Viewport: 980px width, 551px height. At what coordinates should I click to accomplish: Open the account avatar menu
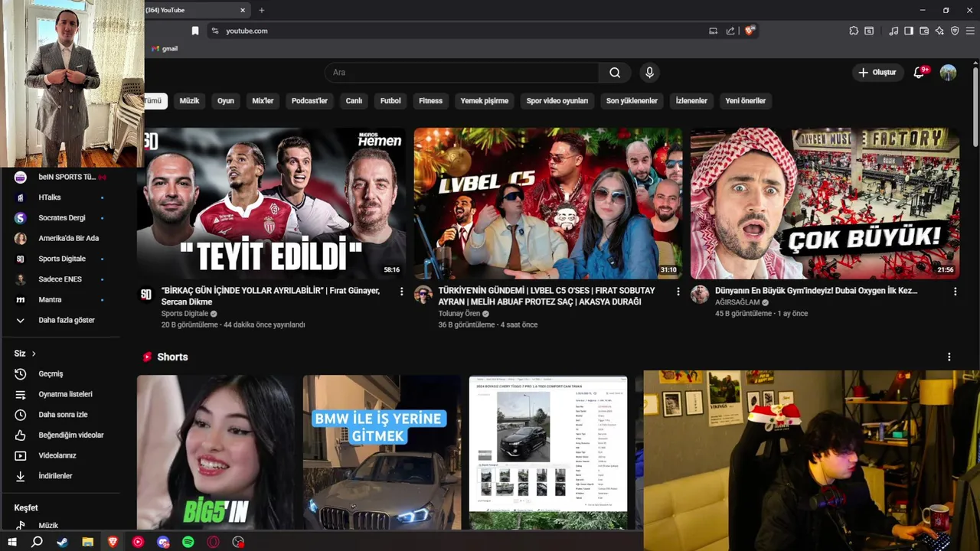click(x=948, y=73)
